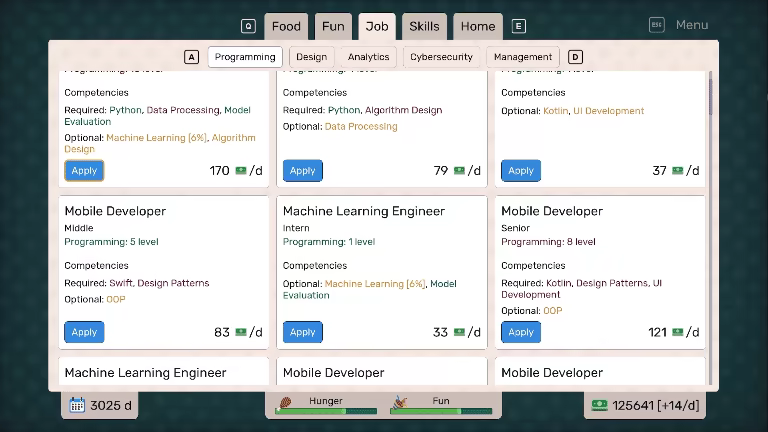The height and width of the screenshot is (432, 768).
Task: Go to the Home tab
Action: click(x=478, y=26)
